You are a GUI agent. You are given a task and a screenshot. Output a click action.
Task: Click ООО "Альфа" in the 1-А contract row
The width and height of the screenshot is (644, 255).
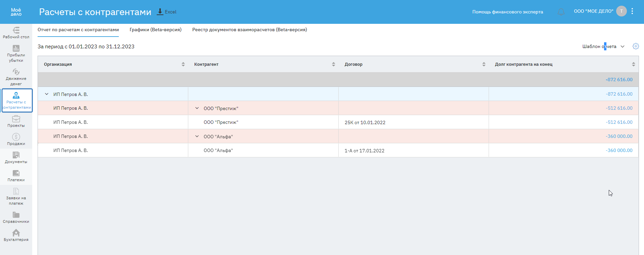tap(218, 151)
